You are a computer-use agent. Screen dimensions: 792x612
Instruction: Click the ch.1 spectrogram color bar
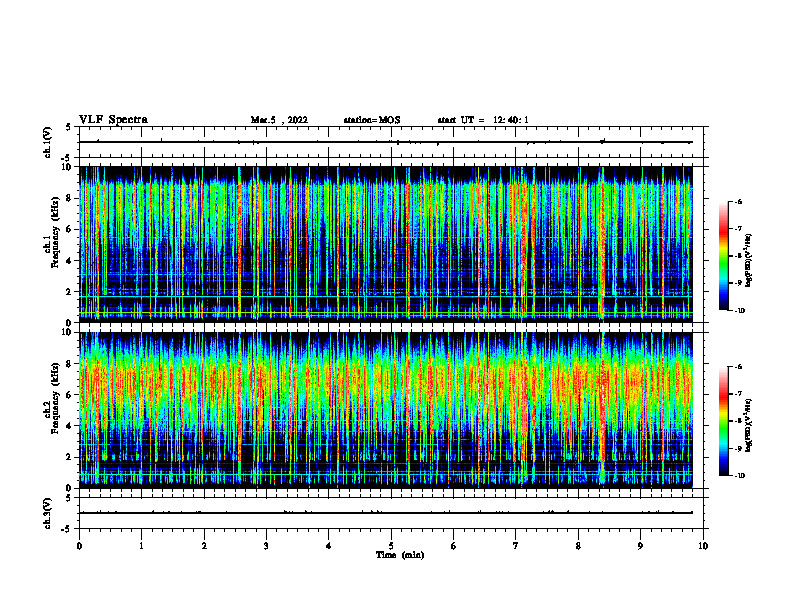click(x=723, y=256)
